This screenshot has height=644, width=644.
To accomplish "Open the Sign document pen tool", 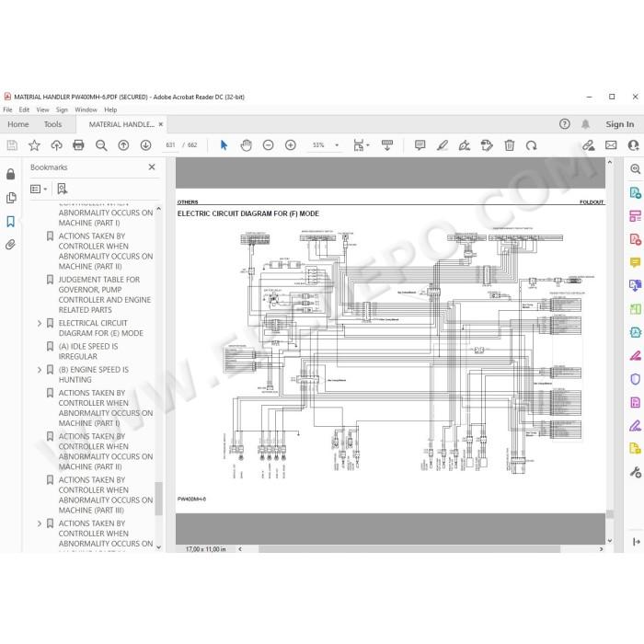I will [465, 145].
